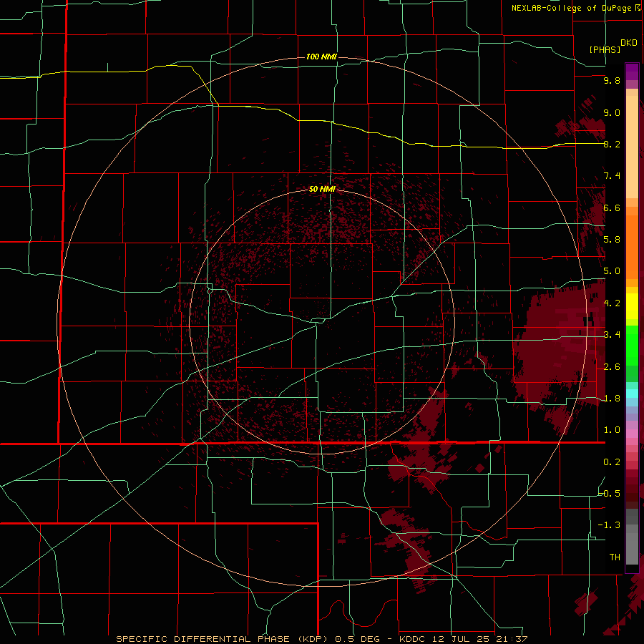Pick the cyan segment of the color bar
This screenshot has width=644, height=644.
[632, 394]
